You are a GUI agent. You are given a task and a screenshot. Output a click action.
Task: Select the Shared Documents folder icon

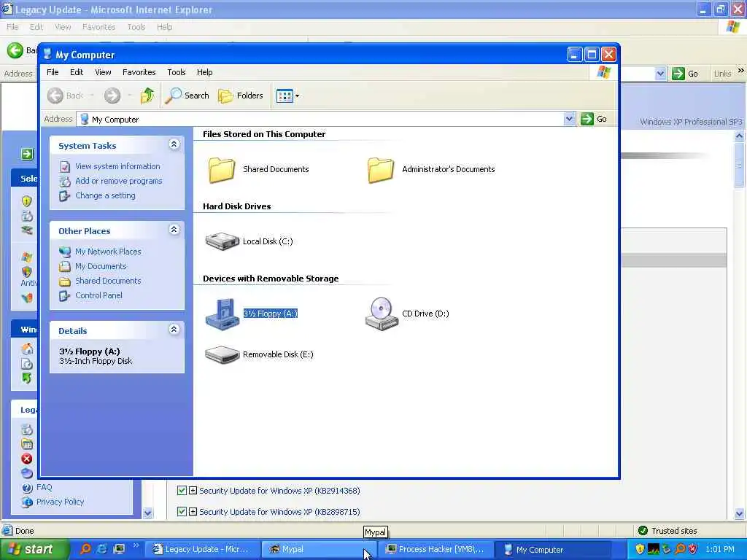pos(222,169)
